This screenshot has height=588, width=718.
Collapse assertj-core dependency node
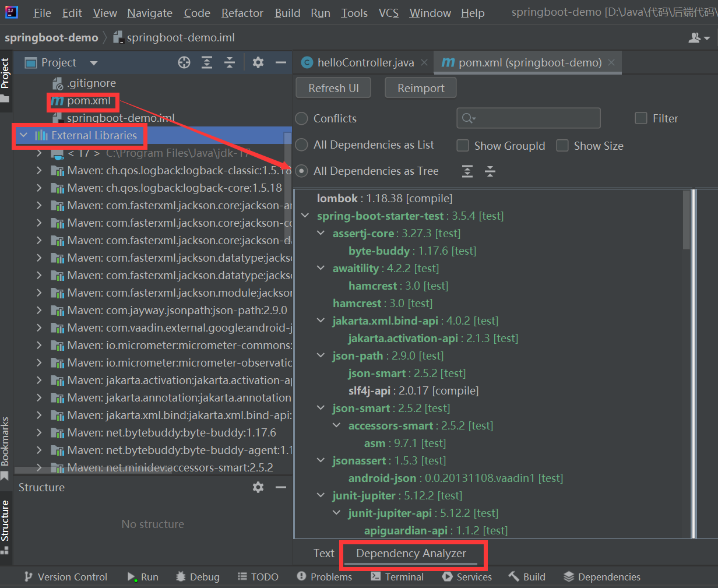(321, 234)
